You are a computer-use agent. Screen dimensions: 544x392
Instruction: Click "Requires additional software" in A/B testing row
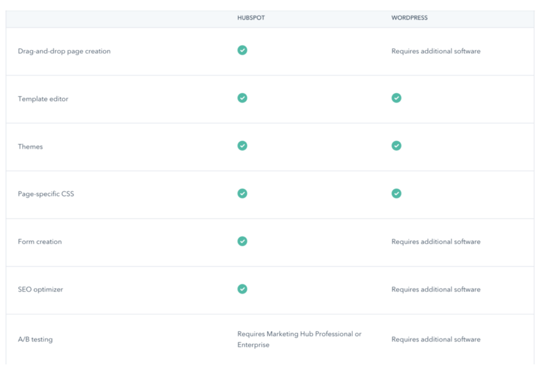point(436,340)
